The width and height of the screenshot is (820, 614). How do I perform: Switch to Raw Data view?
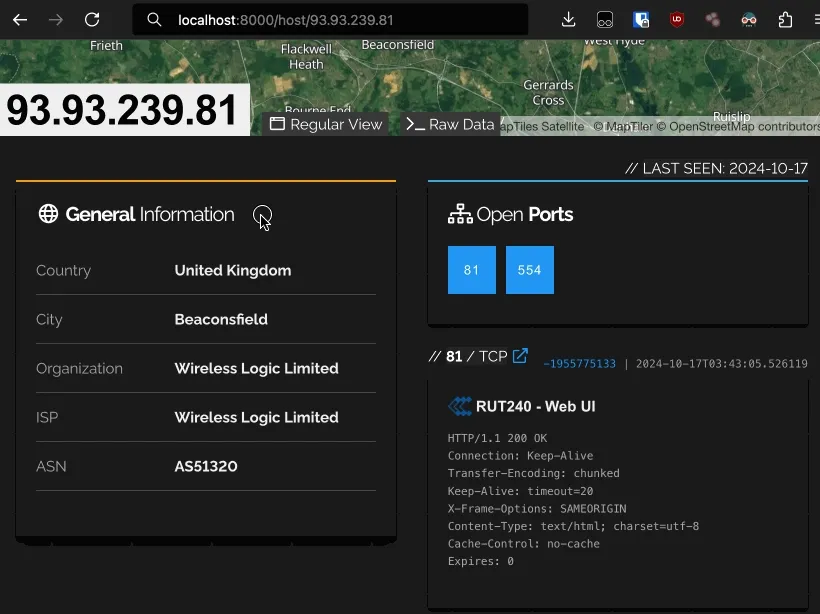[450, 125]
